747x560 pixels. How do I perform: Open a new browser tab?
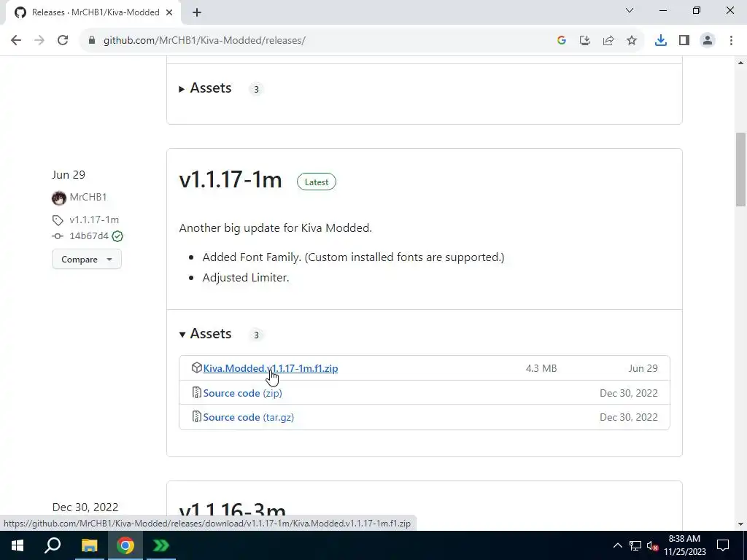[x=197, y=13]
